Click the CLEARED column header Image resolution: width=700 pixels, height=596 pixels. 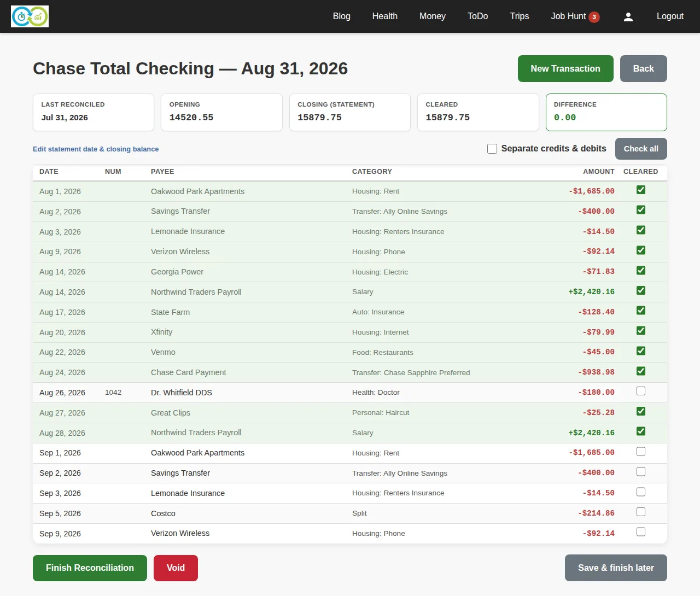click(x=641, y=172)
